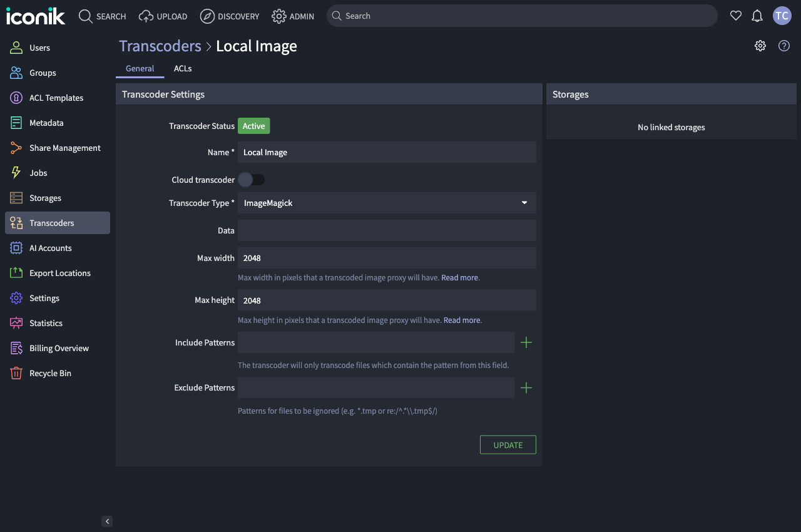Open the notifications bell
801x532 pixels.
(757, 16)
